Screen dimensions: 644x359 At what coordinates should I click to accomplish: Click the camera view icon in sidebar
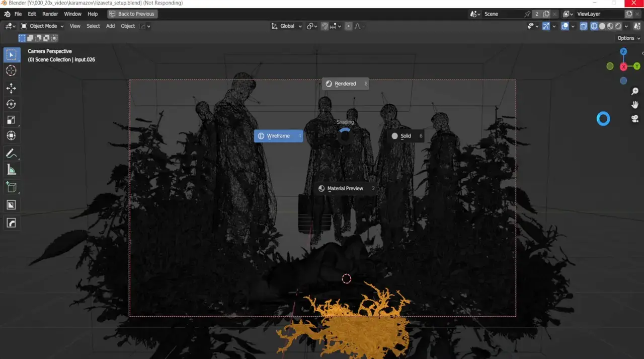pyautogui.click(x=635, y=118)
